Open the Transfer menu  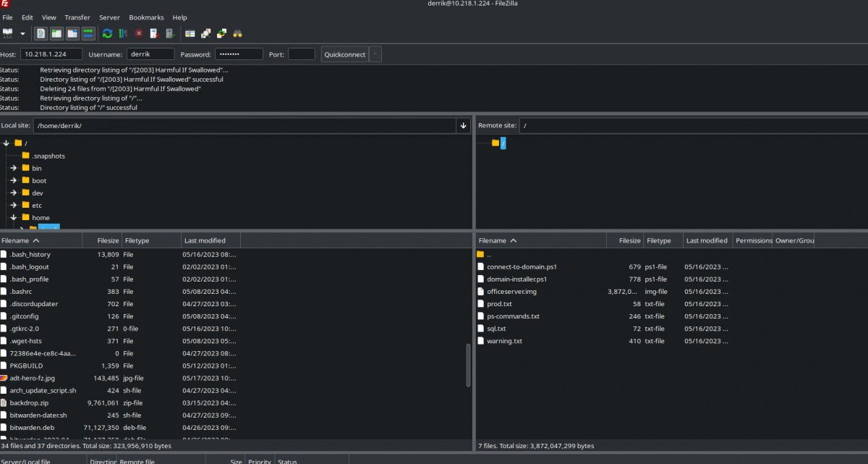tap(77, 17)
